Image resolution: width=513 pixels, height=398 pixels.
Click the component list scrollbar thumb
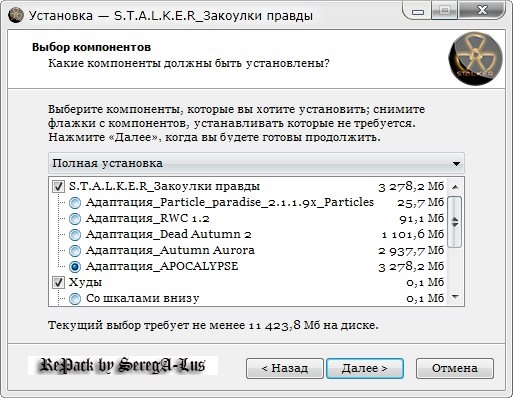click(x=455, y=222)
